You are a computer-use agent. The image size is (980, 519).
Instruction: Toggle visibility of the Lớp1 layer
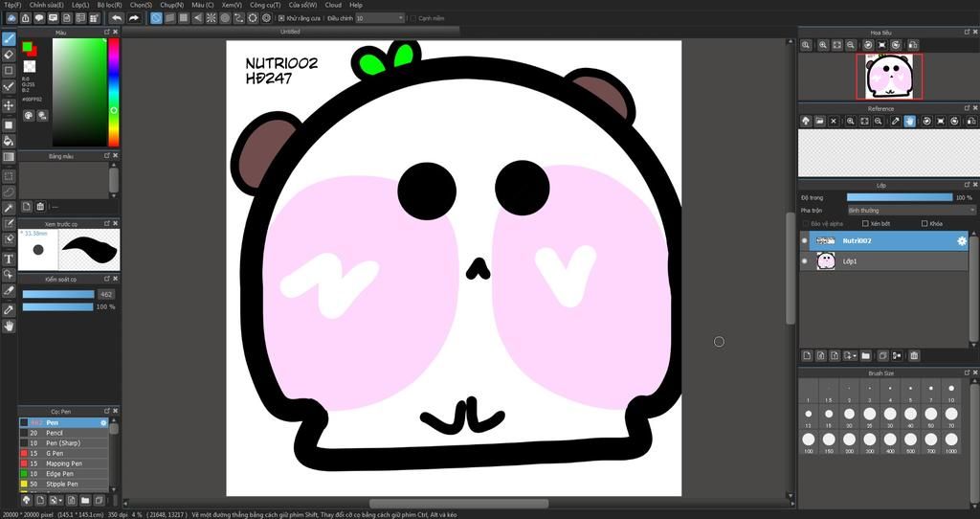tap(804, 261)
